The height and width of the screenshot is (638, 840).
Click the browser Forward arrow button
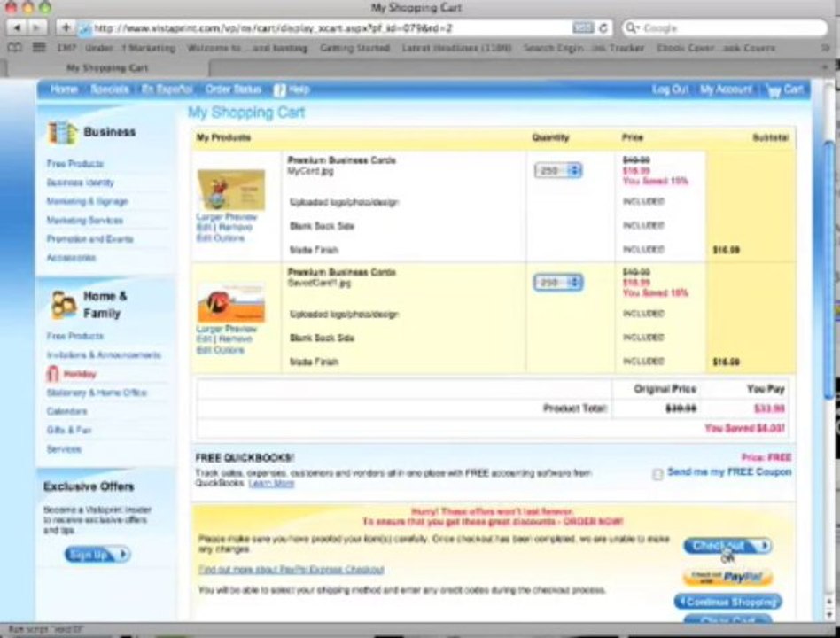[x=36, y=27]
